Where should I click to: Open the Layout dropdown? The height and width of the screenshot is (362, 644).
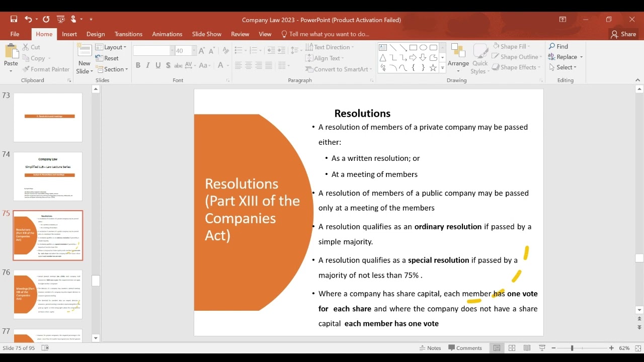click(112, 47)
